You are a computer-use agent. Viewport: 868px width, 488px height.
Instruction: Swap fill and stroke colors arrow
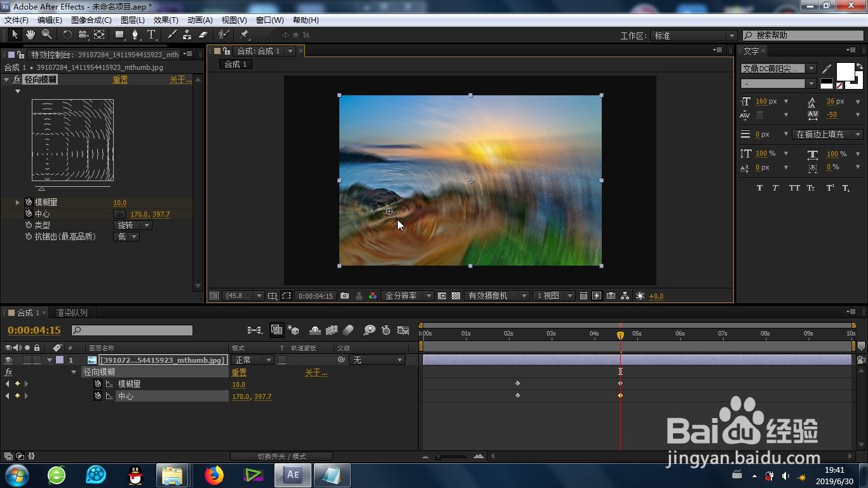pyautogui.click(x=860, y=66)
